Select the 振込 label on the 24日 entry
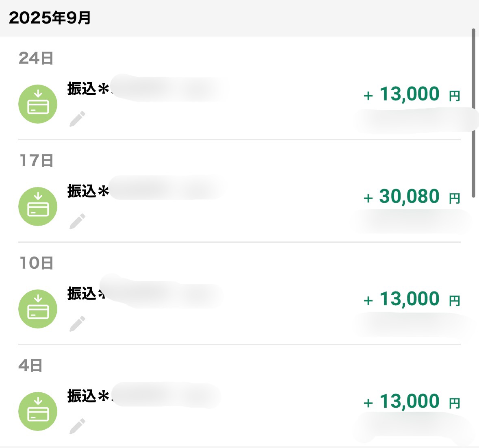 82,89
